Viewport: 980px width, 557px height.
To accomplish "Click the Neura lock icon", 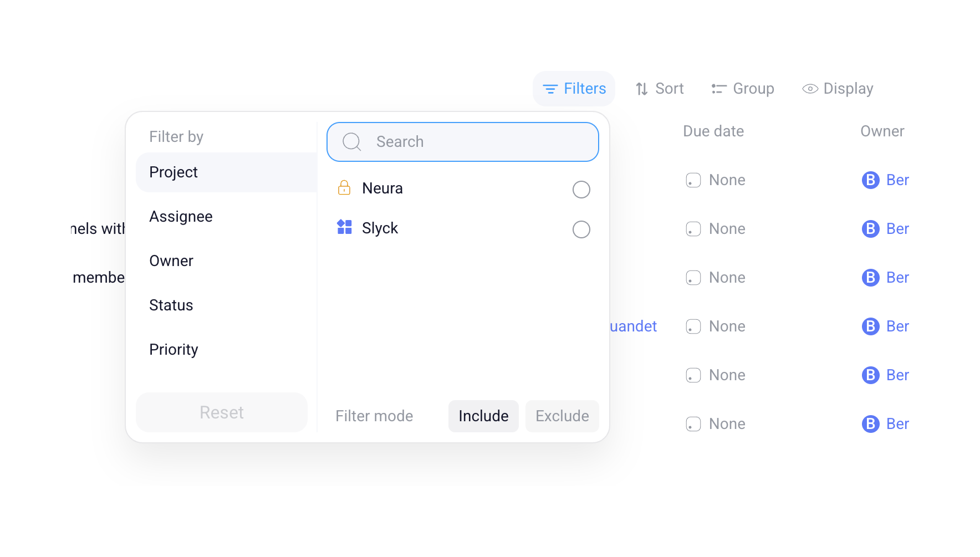I will click(x=344, y=188).
